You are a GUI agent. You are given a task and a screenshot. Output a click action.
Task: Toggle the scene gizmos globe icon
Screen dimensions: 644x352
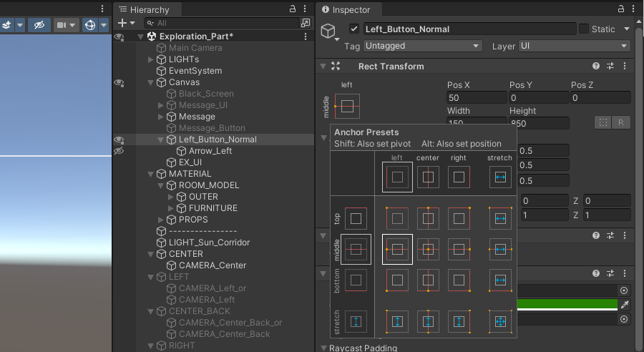click(91, 25)
